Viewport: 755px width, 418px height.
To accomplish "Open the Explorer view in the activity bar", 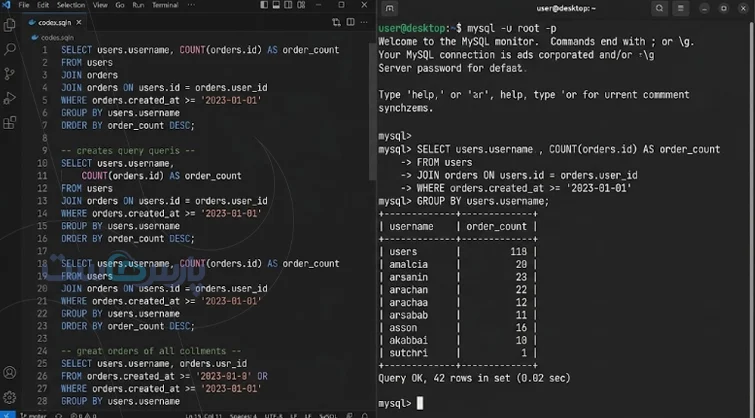I will tap(10, 25).
